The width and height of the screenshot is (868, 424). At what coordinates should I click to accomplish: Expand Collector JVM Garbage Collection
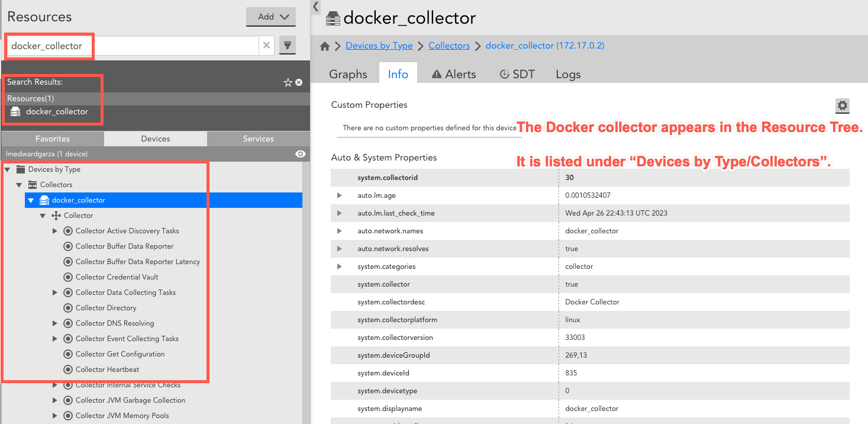[55, 400]
